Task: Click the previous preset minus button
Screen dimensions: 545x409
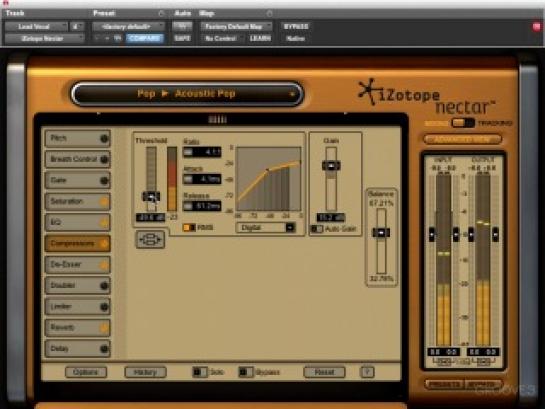Action: coord(97,38)
